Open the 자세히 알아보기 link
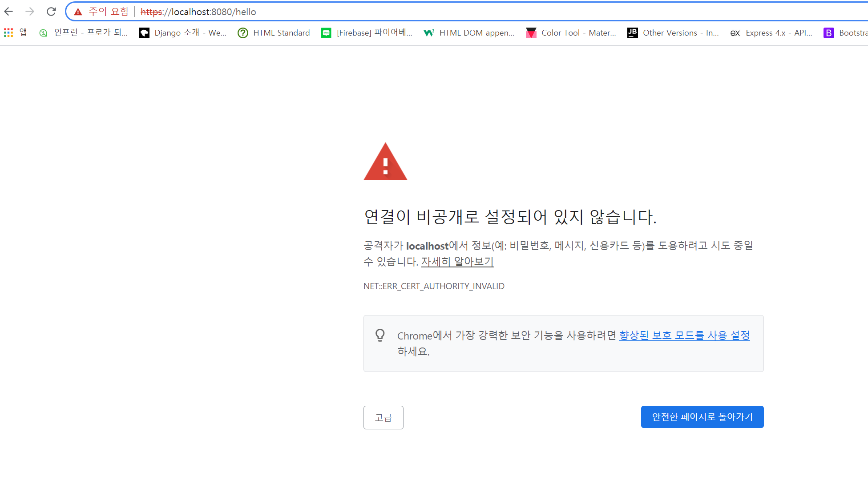 point(457,262)
